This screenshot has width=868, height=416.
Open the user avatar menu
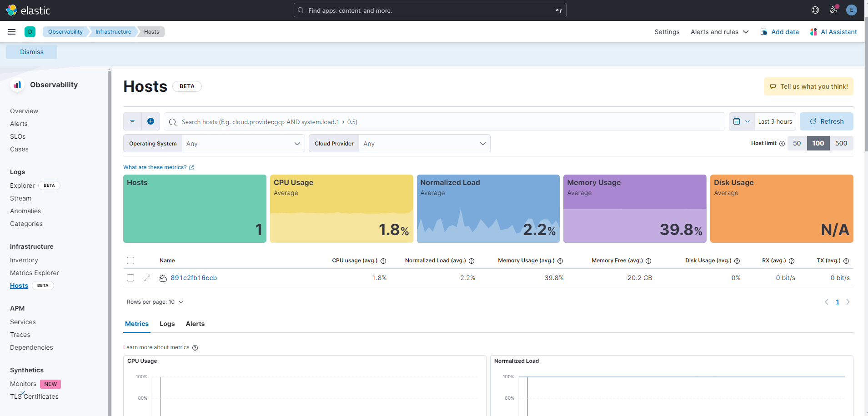pos(851,10)
